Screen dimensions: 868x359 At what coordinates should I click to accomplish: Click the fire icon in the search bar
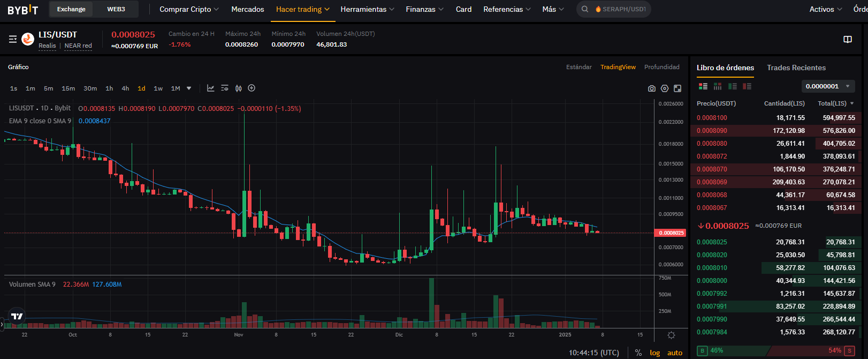598,9
